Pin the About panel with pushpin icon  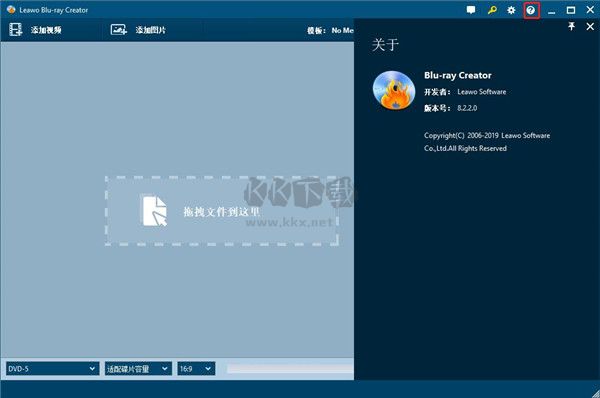[x=571, y=26]
